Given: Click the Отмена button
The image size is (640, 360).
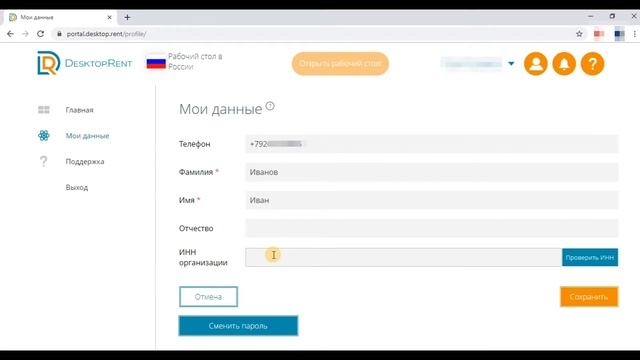Looking at the screenshot, I should 208,297.
